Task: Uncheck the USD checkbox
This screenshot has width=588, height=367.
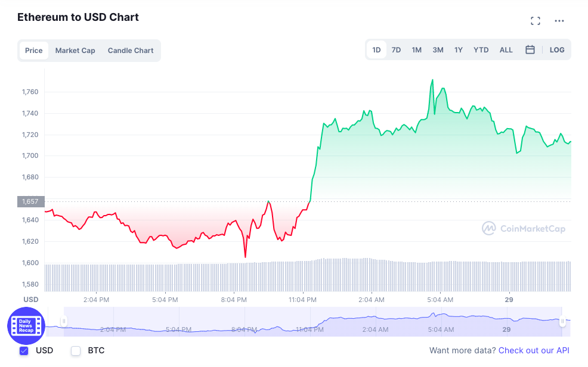Action: coord(24,350)
